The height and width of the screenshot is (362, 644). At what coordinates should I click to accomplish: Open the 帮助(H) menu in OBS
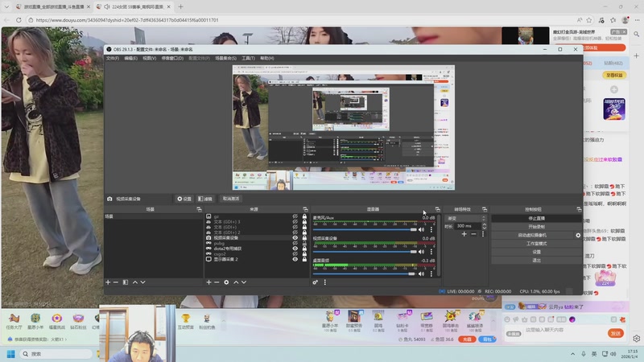pos(266,58)
